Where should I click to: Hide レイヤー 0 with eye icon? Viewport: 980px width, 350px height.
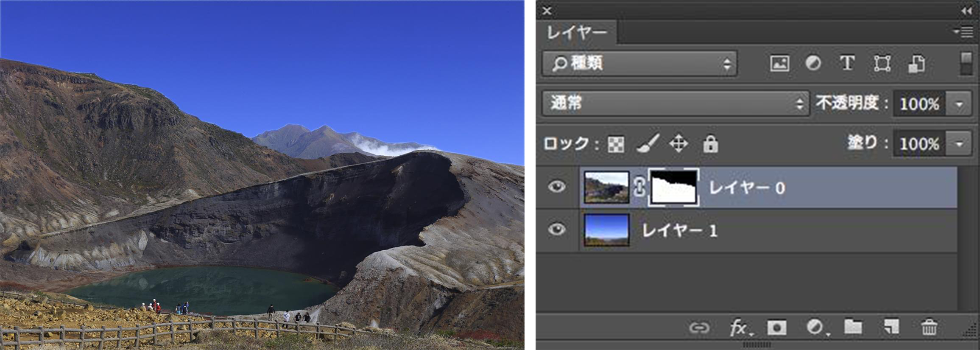557,186
